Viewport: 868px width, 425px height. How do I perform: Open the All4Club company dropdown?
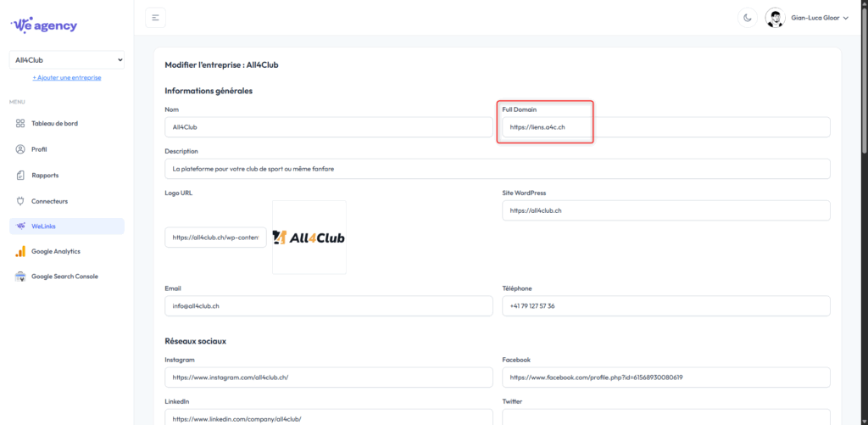(66, 60)
